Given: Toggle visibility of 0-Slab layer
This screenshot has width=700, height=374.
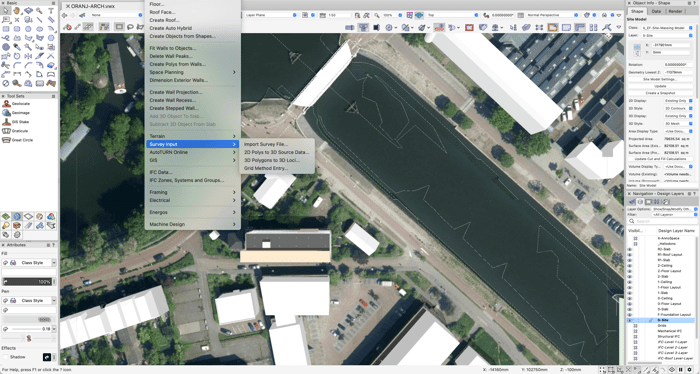Looking at the screenshot, I should (630, 309).
